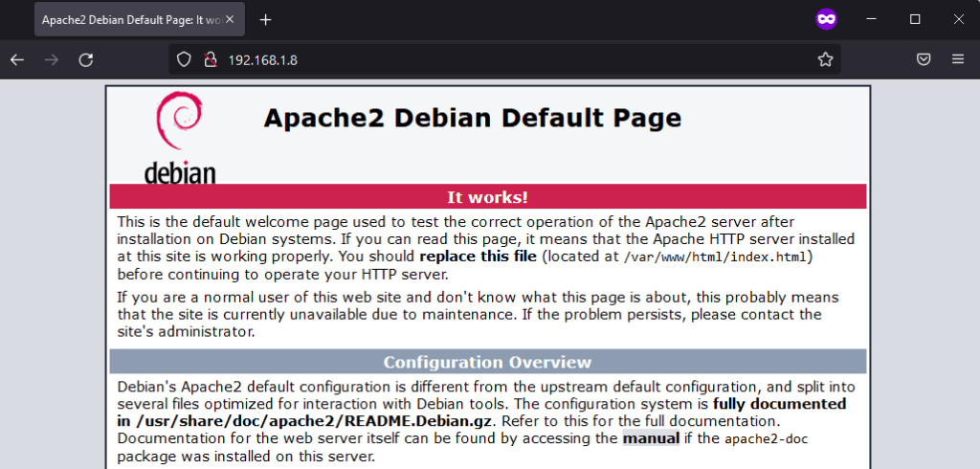Viewport: 980px width, 469px height.
Task: Save the page to Pocket
Action: [924, 59]
